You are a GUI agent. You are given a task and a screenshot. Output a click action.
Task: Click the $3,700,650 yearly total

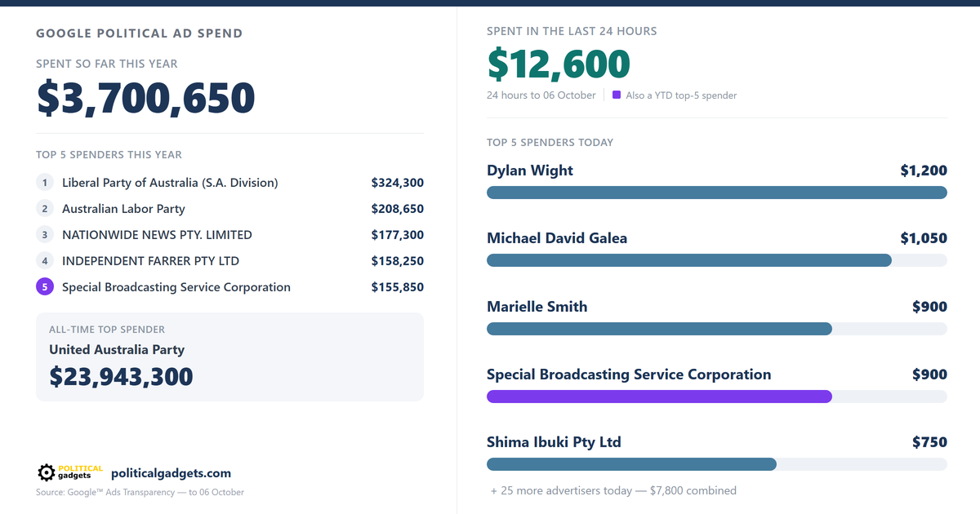(146, 98)
